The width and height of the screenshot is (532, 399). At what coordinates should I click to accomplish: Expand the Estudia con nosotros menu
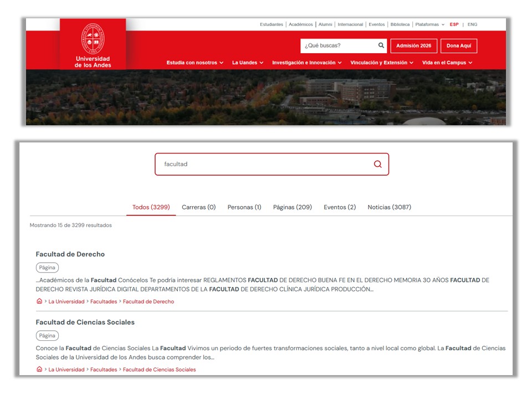195,63
